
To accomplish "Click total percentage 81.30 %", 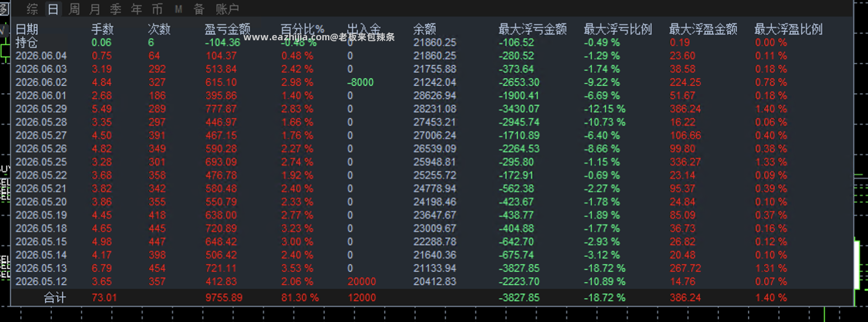I will pos(300,298).
